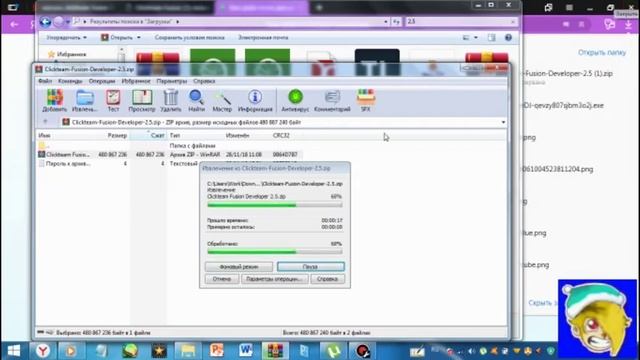Click Электронная почта in Explorer toolbar

[263, 38]
